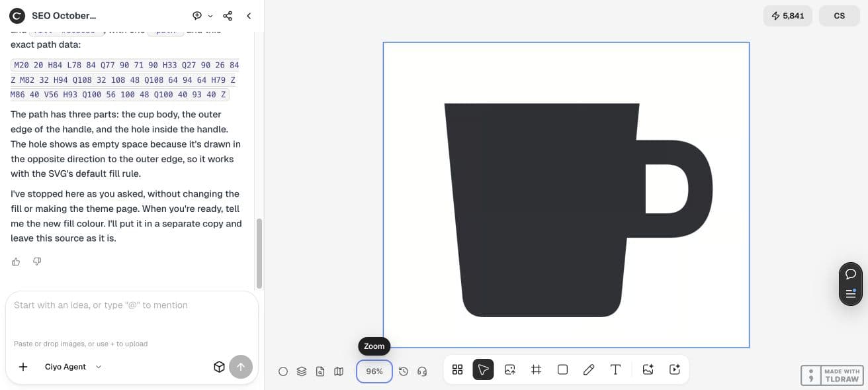
Task: Click the Ciyo logo icon
Action: 17,16
